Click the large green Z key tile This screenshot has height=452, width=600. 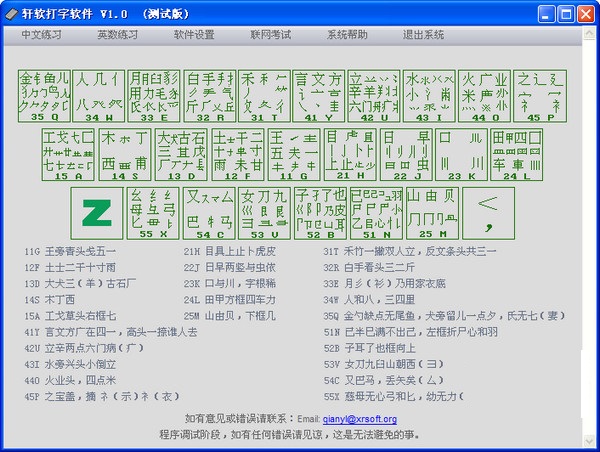[97, 213]
